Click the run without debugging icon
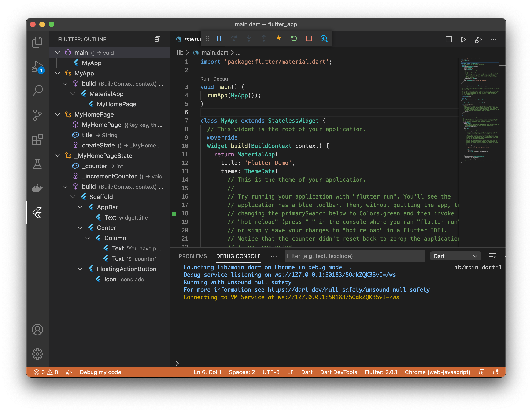The height and width of the screenshot is (412, 532). (x=464, y=39)
